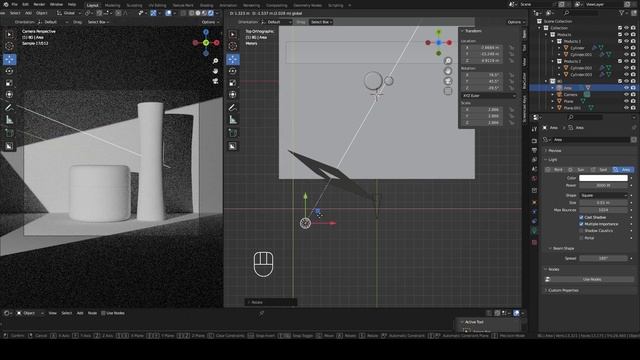Switch to rendered viewport shading
Viewport: 640px width, 360px height.
click(x=211, y=13)
